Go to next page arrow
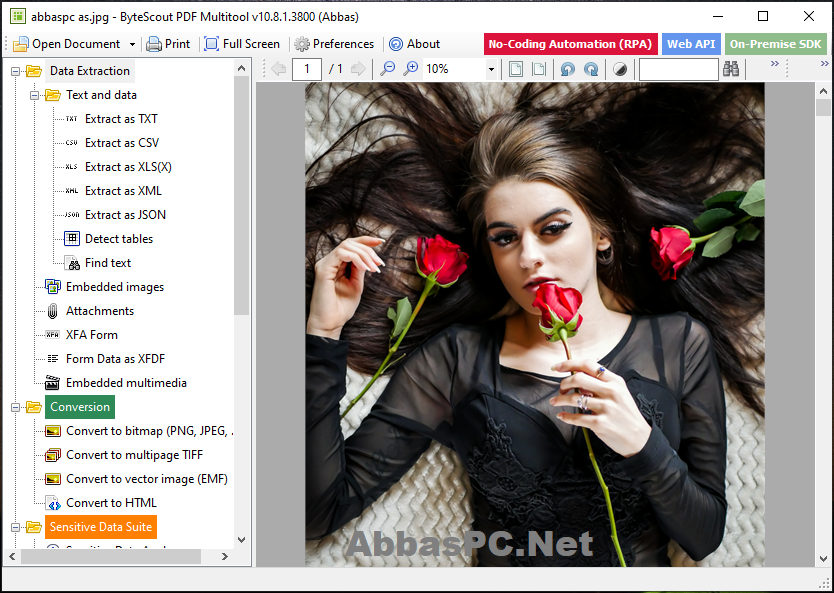 click(x=358, y=69)
